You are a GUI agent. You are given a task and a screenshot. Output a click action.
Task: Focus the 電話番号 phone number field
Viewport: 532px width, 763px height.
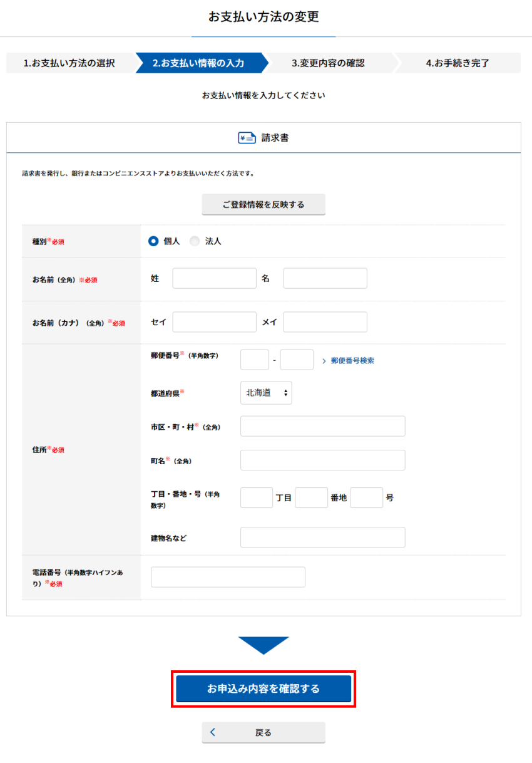click(228, 577)
